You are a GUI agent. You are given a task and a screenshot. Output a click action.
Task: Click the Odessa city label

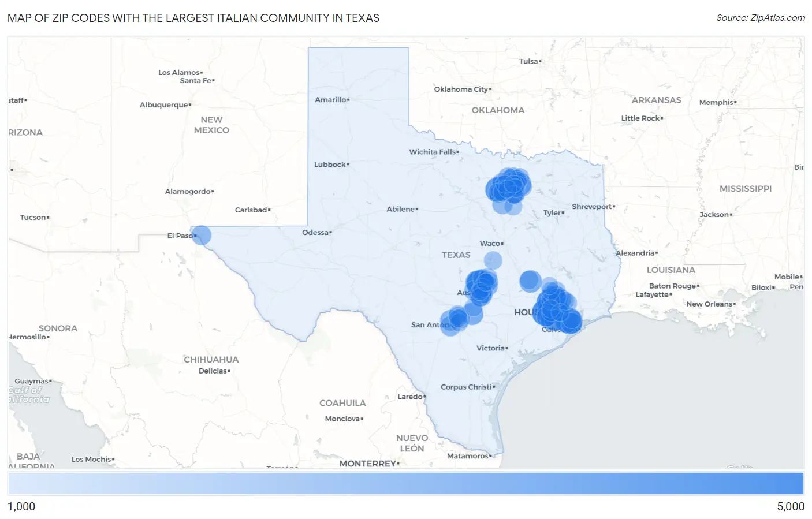click(x=315, y=233)
